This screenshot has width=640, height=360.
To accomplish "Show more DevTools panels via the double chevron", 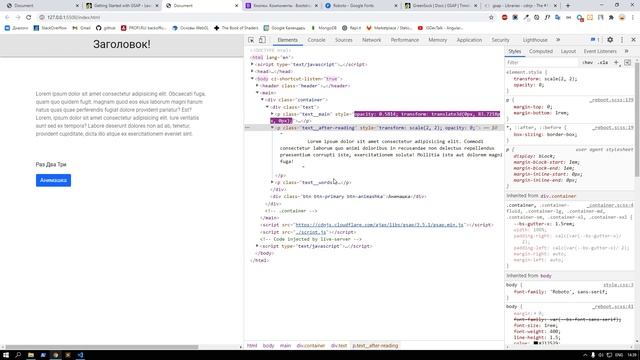I will (558, 40).
